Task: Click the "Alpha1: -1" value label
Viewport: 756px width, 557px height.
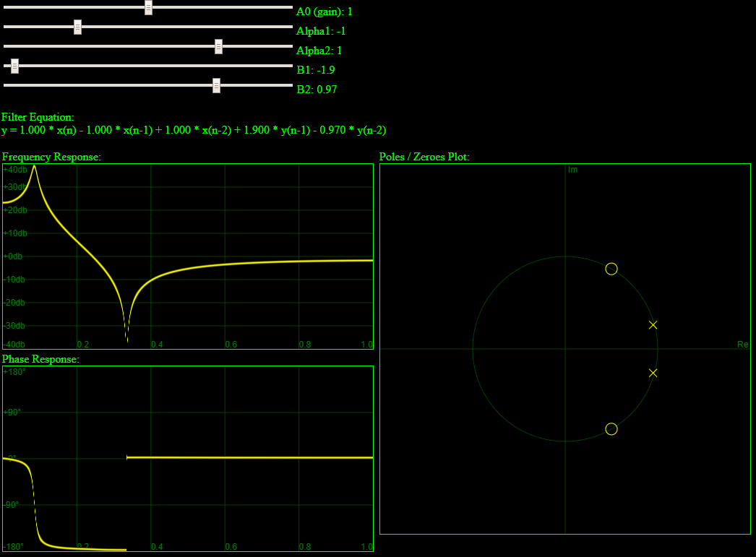Action: [x=321, y=31]
